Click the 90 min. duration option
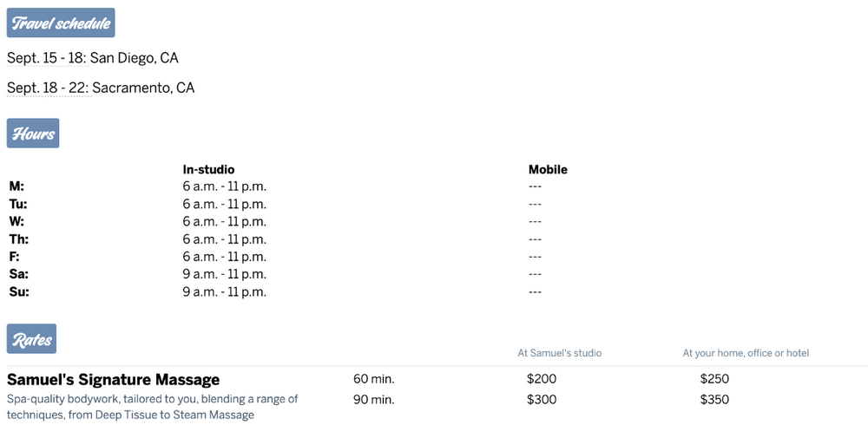The image size is (868, 438). (x=373, y=400)
